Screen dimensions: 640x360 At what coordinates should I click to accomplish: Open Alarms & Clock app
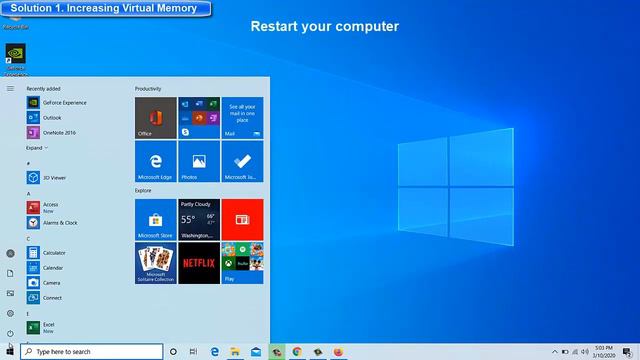pos(52,222)
